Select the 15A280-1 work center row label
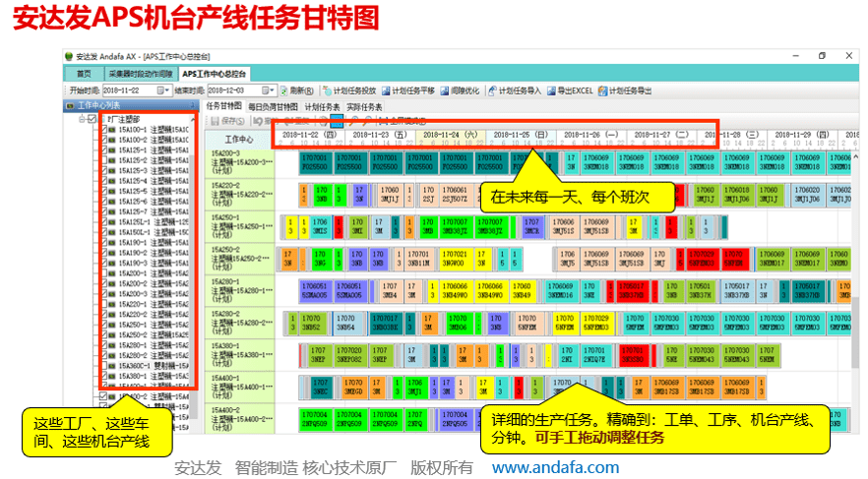Image resolution: width=868 pixels, height=479 pixels. tap(240, 291)
